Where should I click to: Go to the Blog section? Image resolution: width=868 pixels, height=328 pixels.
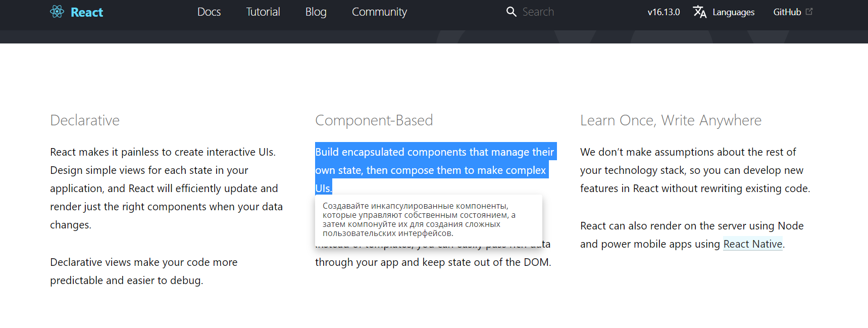[316, 12]
